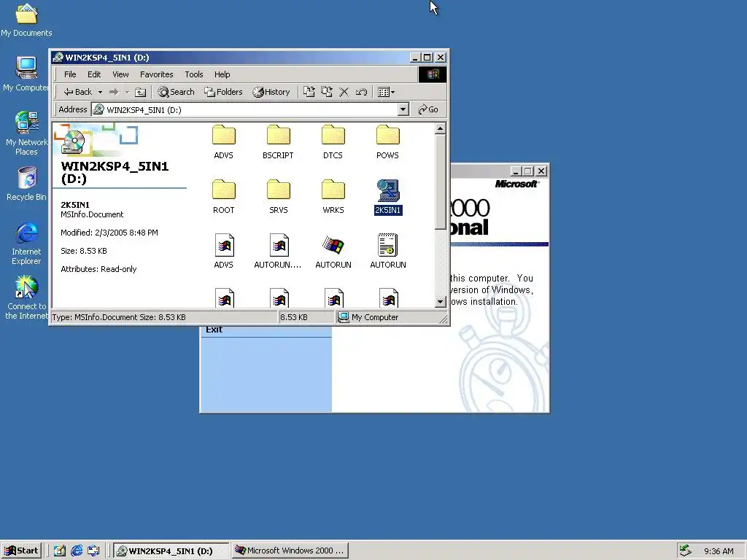This screenshot has height=560, width=747.
Task: Expand the Forward history dropdown arrow
Action: [127, 92]
